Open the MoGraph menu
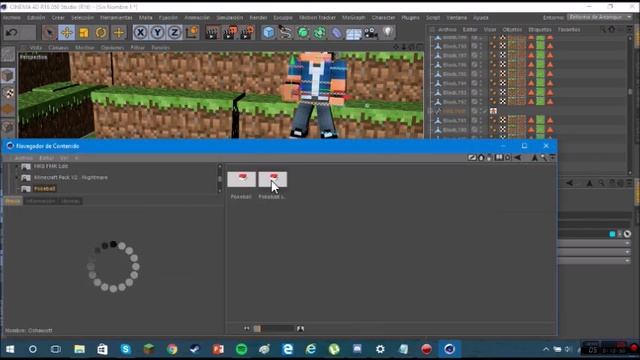Image resolution: width=640 pixels, height=360 pixels. click(354, 18)
